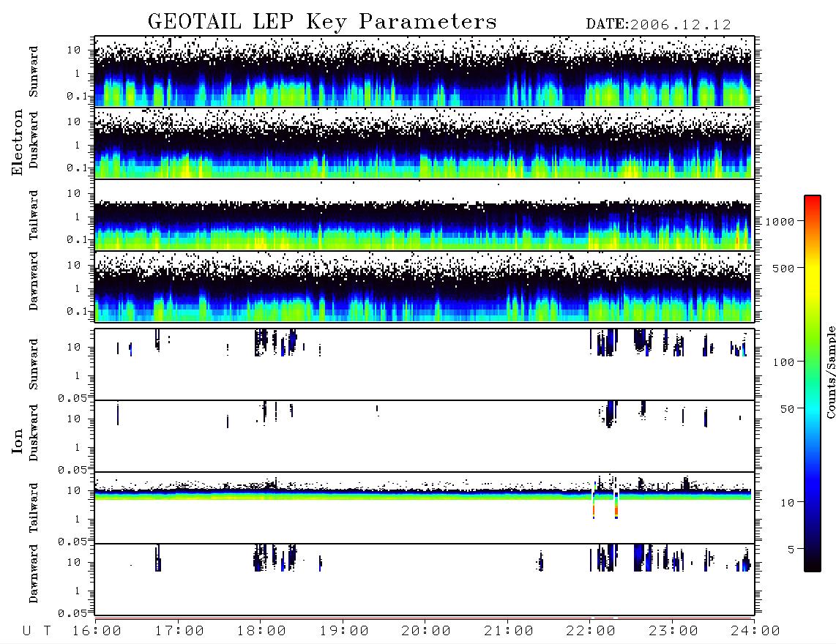Click inside the Ion Sunward spectrogram panel
This screenshot has width=836, height=644.
(x=424, y=364)
